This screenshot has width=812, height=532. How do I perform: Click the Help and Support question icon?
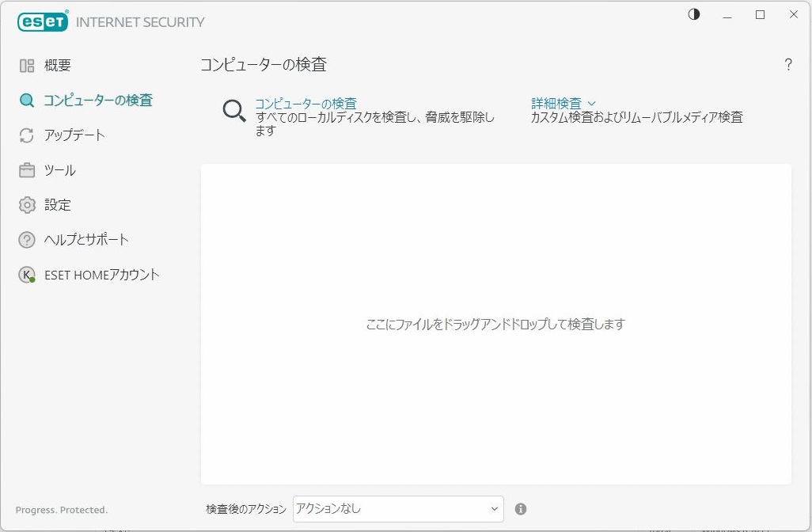(x=27, y=240)
